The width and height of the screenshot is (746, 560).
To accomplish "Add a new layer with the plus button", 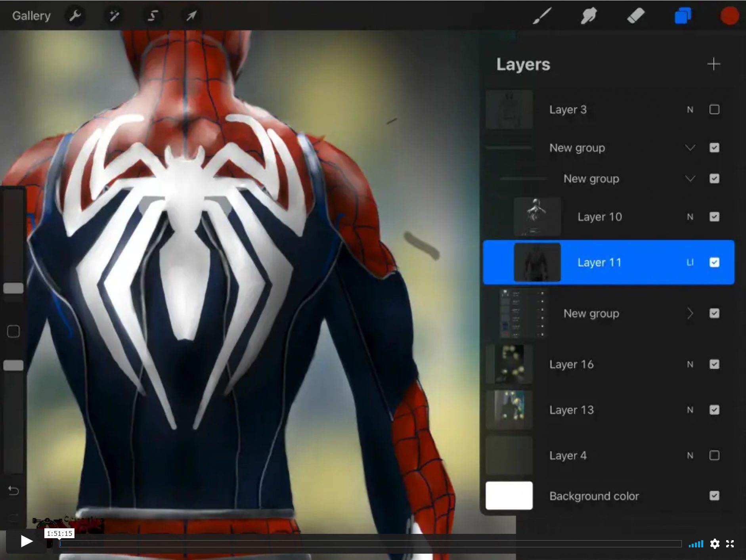I will coord(714,64).
